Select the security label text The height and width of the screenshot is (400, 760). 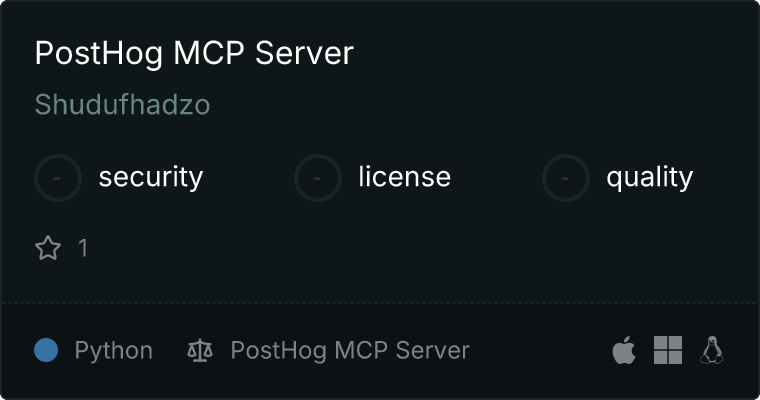point(151,177)
